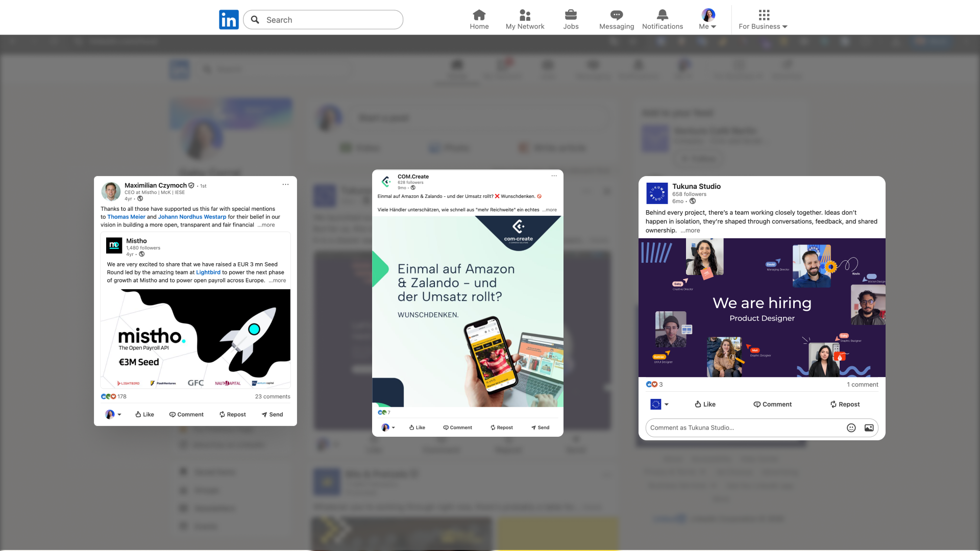Expand '...more' on COM.Create post text

(549, 210)
